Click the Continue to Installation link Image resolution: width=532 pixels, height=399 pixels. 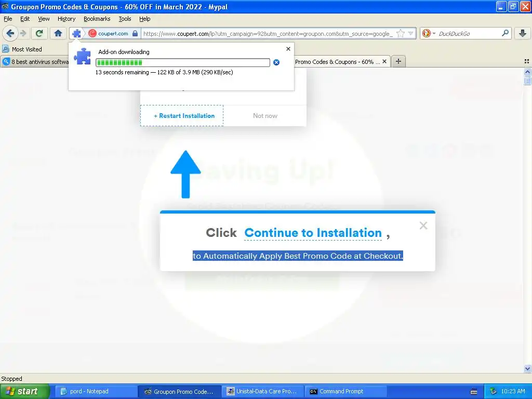click(313, 233)
